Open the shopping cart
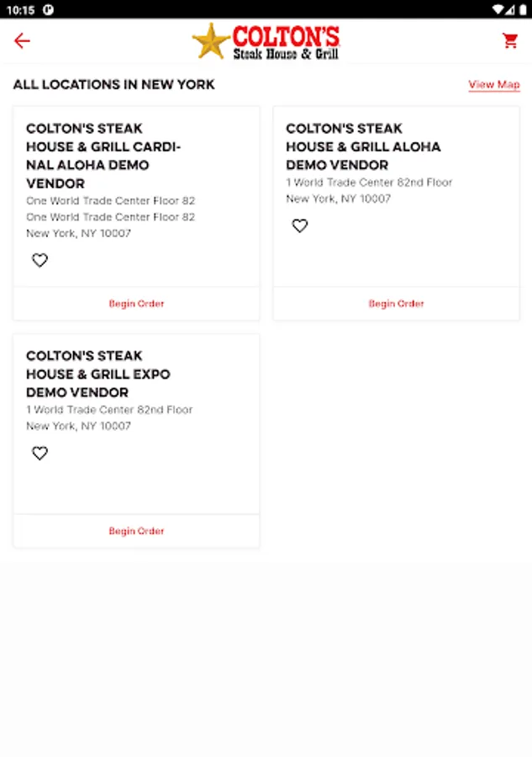This screenshot has height=757, width=532. pyautogui.click(x=510, y=40)
